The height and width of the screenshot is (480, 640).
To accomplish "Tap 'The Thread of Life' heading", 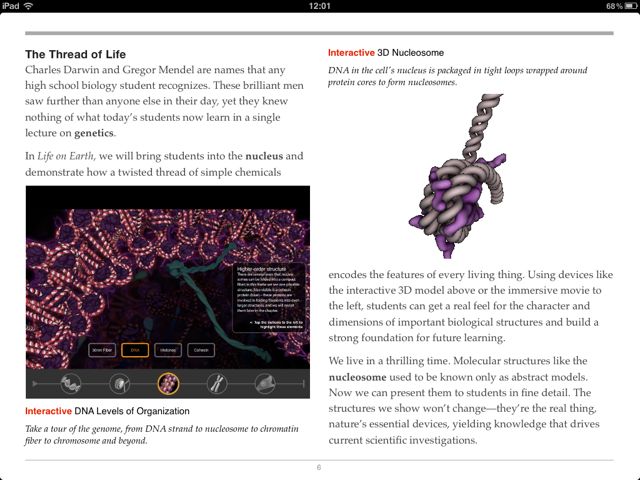I will (76, 54).
